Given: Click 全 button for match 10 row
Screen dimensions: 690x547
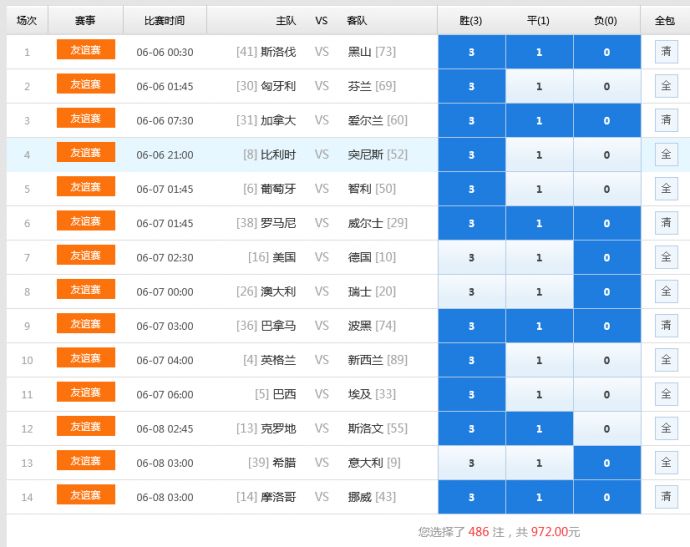Looking at the screenshot, I should tap(666, 360).
